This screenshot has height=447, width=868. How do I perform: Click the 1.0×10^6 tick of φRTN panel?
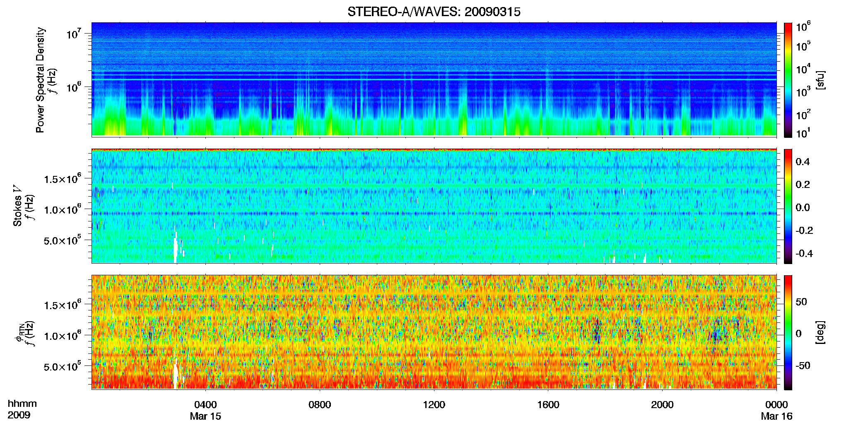(62, 336)
